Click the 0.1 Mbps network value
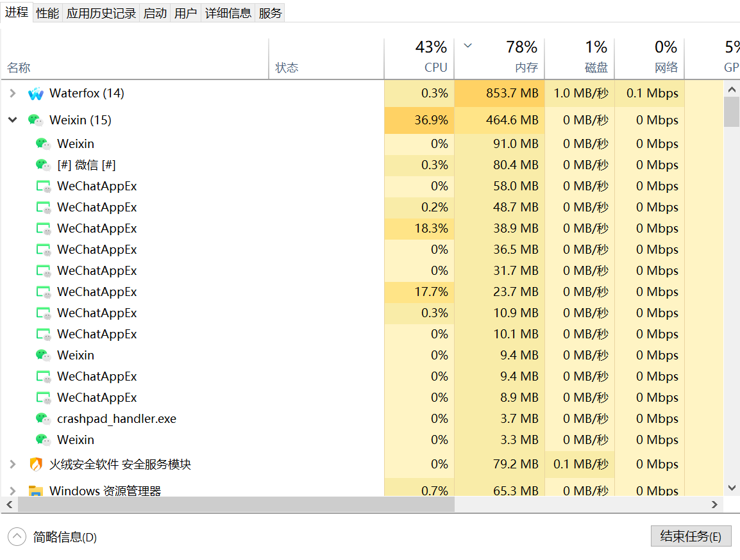Screen dimensions: 740x560 pyautogui.click(x=652, y=94)
